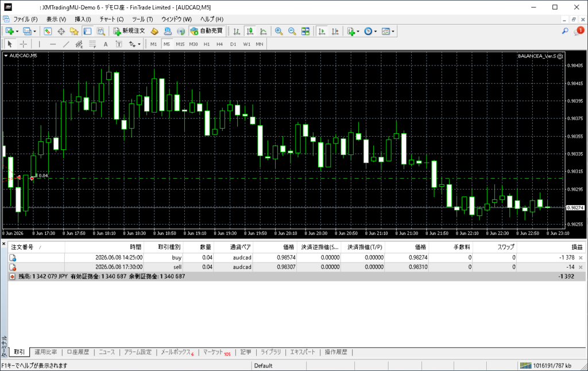The width and height of the screenshot is (588, 371).
Task: Toggle Data Window crosshair-circle icon
Action: (x=61, y=31)
